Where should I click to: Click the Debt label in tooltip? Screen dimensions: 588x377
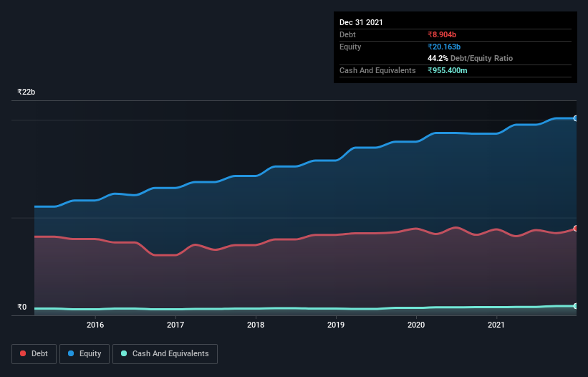347,34
